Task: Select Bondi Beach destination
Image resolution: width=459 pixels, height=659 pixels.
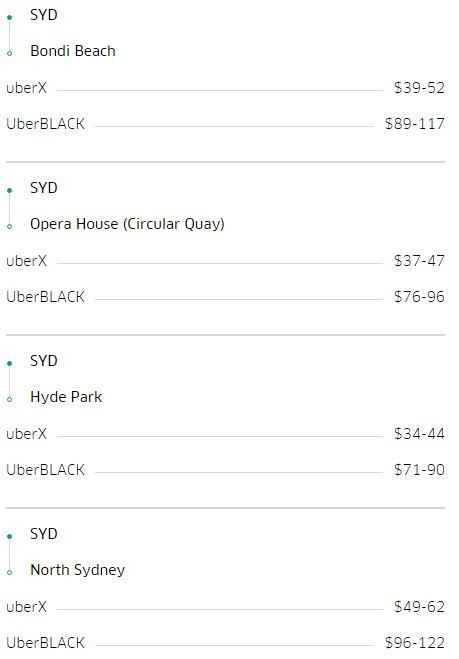Action: [73, 51]
